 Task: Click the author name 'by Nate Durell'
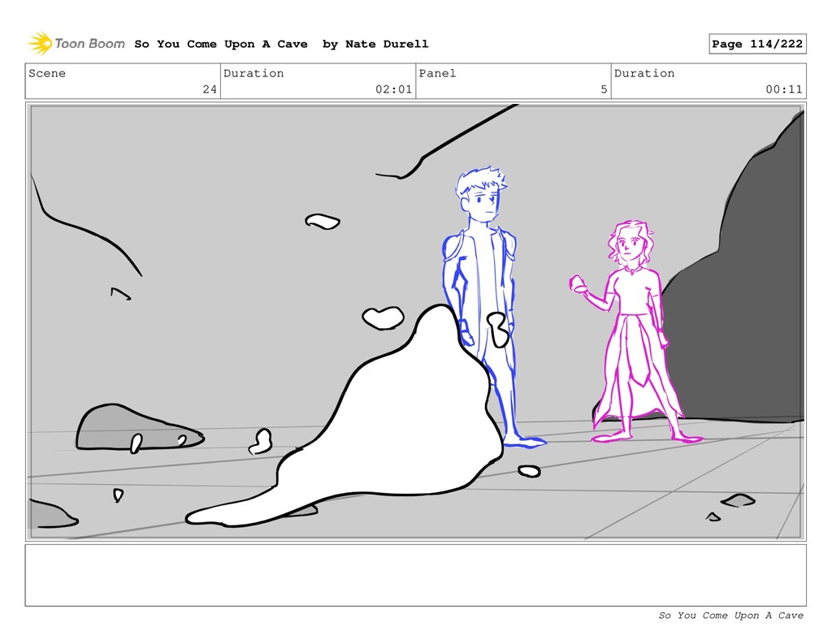pyautogui.click(x=375, y=44)
